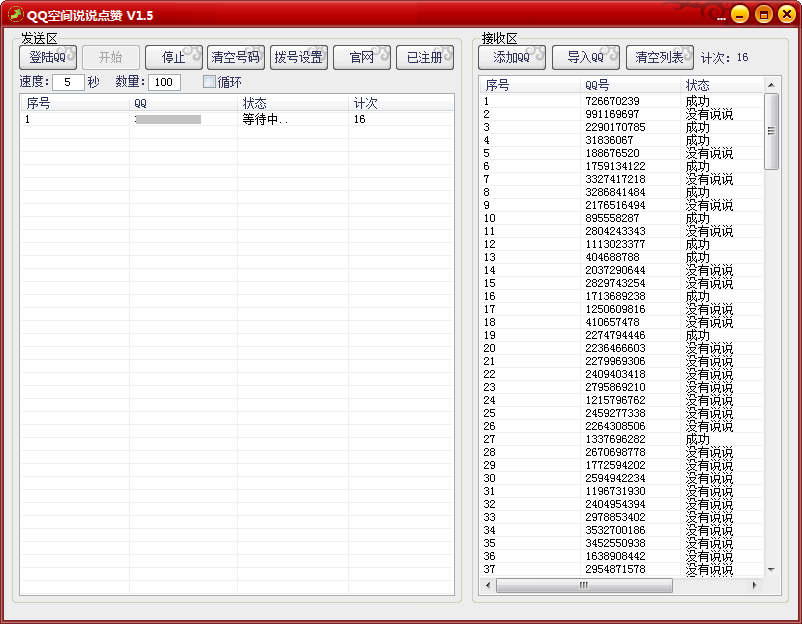Image resolution: width=802 pixels, height=624 pixels.
Task: Click the 停止 stop button
Action: click(x=174, y=57)
